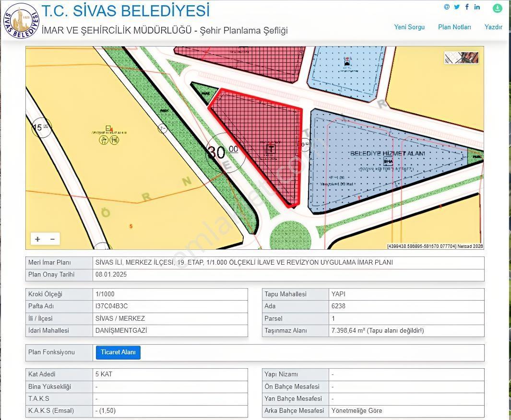Open the Plan Notları link
The width and height of the screenshot is (511, 420).
[x=454, y=27]
